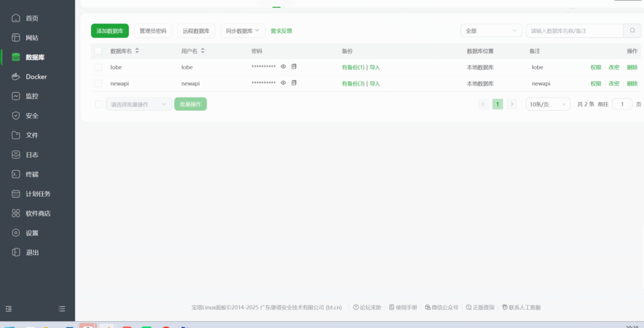Click the copy password icon for newapi
This screenshot has height=328, width=644.
coord(294,83)
